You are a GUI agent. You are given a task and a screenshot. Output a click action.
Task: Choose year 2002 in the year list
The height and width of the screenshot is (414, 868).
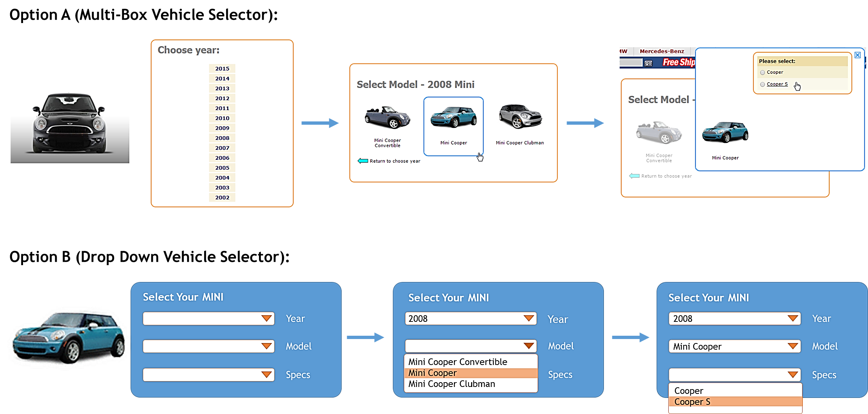click(222, 197)
